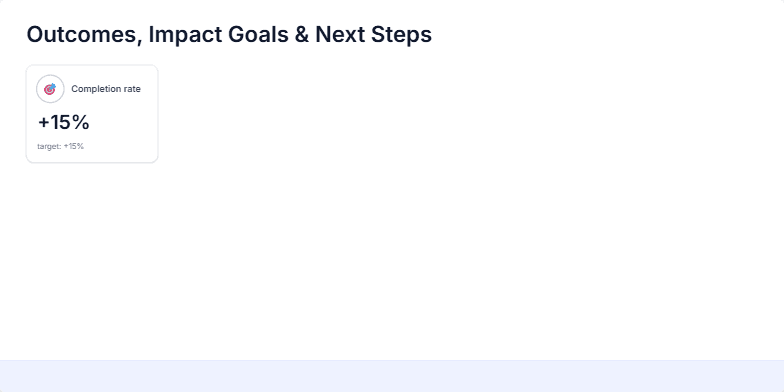The image size is (784, 392).
Task: Click the Outcomes, Impact Goals & Next Steps heading
Action: 229,34
